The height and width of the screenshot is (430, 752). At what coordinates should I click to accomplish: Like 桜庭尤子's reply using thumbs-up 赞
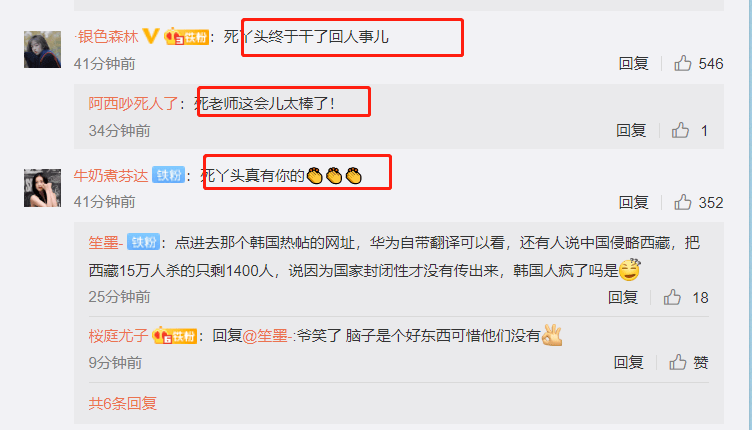(x=678, y=362)
